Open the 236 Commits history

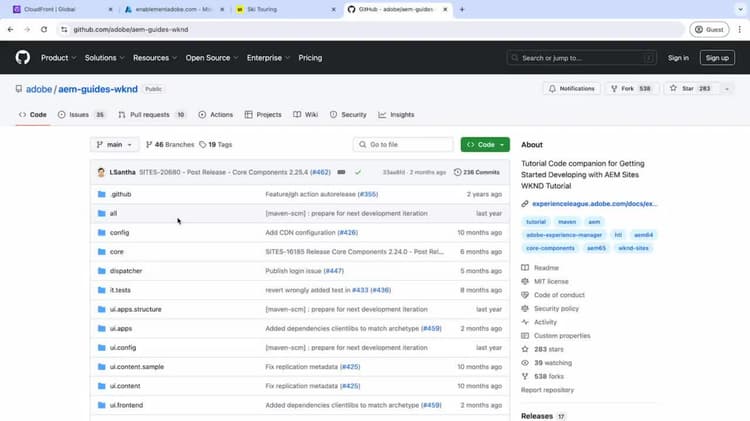pos(476,172)
